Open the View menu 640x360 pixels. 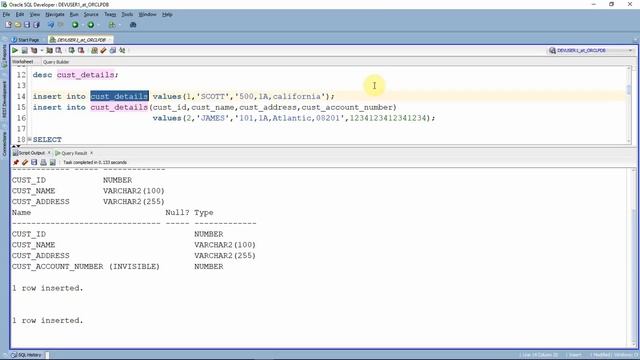tap(35, 14)
